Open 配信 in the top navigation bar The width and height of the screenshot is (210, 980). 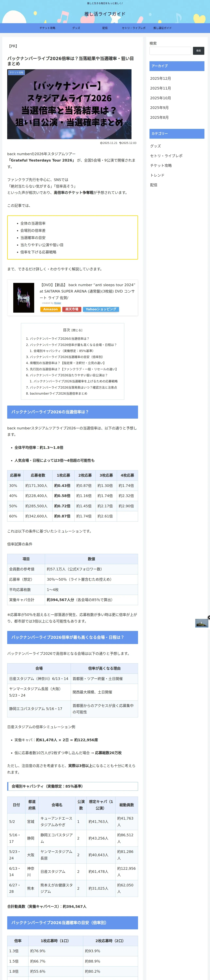[x=105, y=28]
